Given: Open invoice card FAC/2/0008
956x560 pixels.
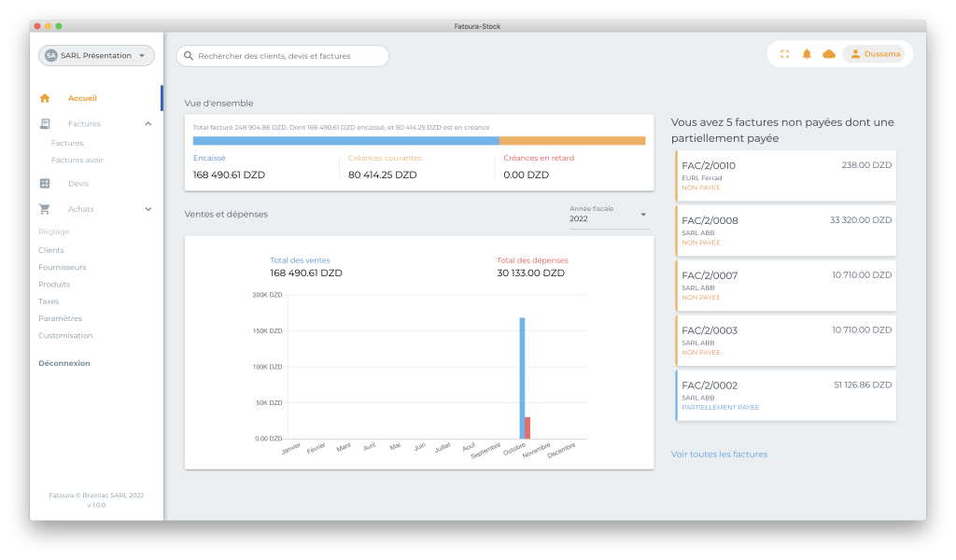Looking at the screenshot, I should [x=785, y=231].
